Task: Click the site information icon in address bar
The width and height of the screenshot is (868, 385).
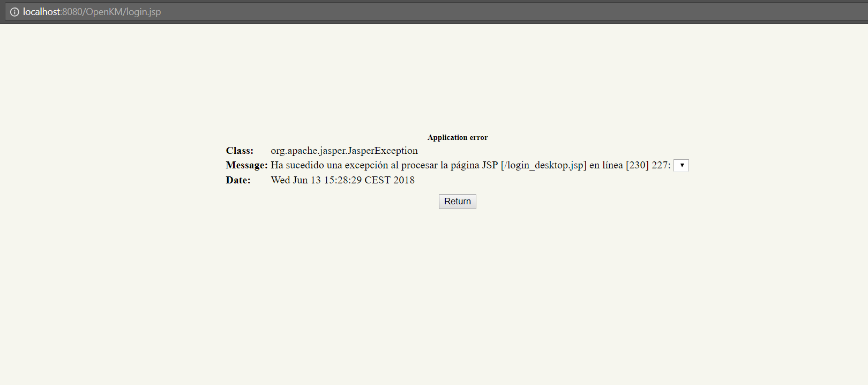Action: pyautogui.click(x=14, y=12)
